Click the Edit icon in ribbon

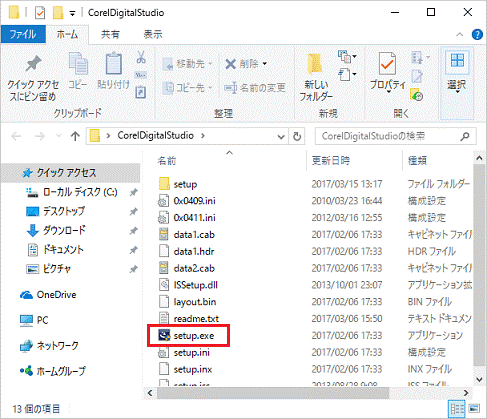point(417,76)
